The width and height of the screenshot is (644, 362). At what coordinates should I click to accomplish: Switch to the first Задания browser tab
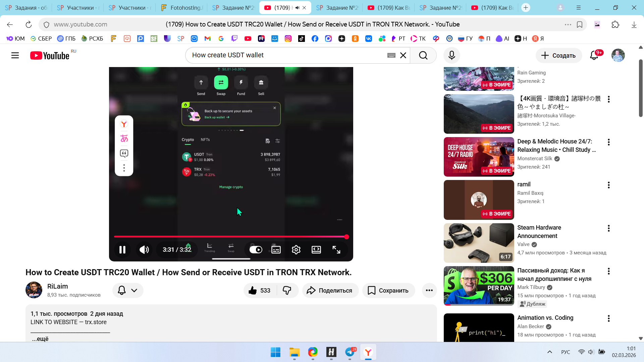pyautogui.click(x=26, y=7)
